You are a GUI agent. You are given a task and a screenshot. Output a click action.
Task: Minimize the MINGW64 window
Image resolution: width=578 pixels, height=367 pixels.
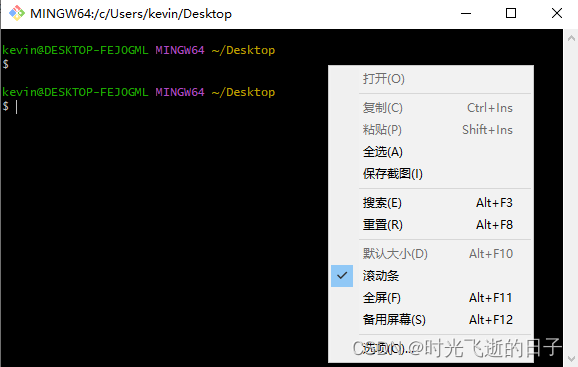(466, 14)
